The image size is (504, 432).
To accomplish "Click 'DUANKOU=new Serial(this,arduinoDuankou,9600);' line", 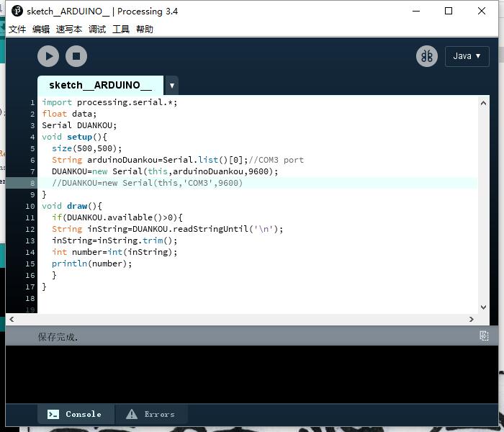I will coord(165,171).
